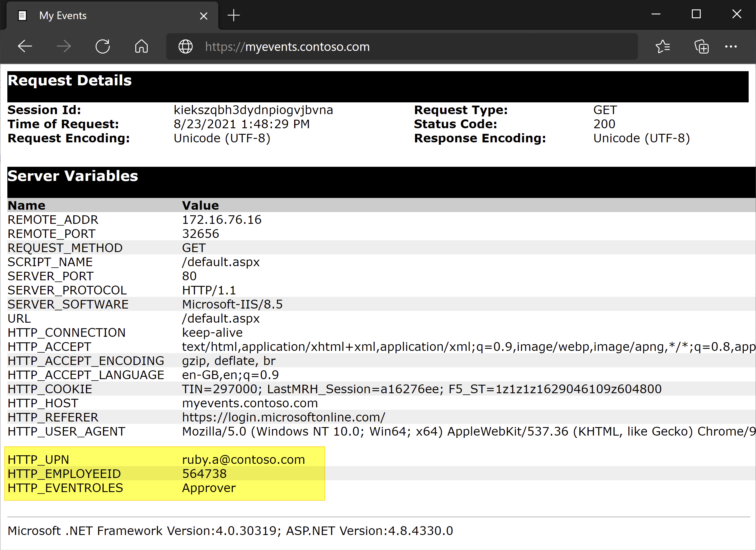Click the en-GB,en;q=0.9 value

pyautogui.click(x=230, y=375)
